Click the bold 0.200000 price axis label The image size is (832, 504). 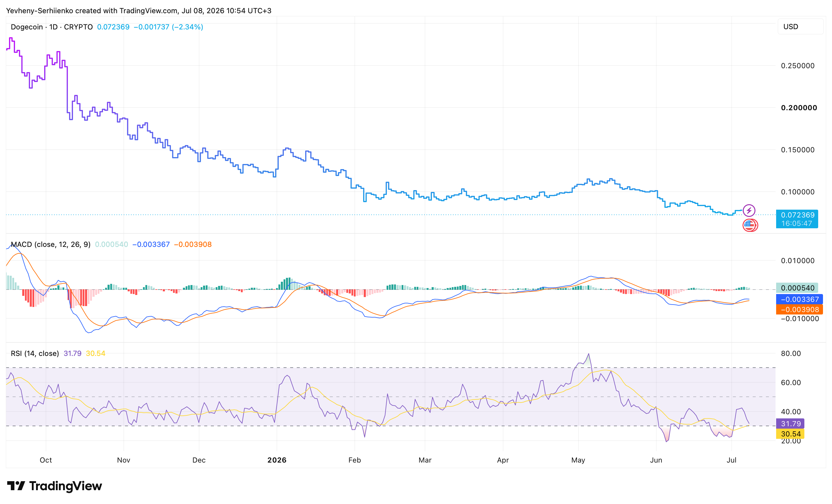799,108
